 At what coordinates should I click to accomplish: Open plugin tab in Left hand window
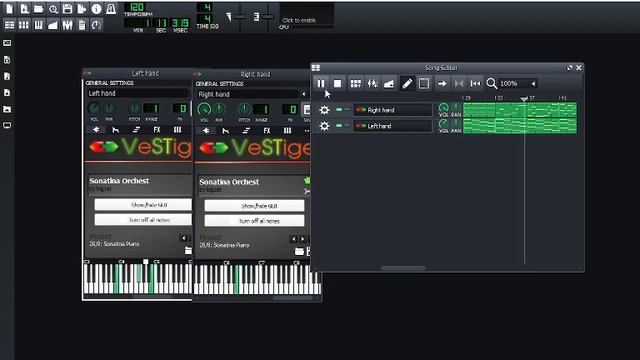pyautogui.click(x=96, y=129)
